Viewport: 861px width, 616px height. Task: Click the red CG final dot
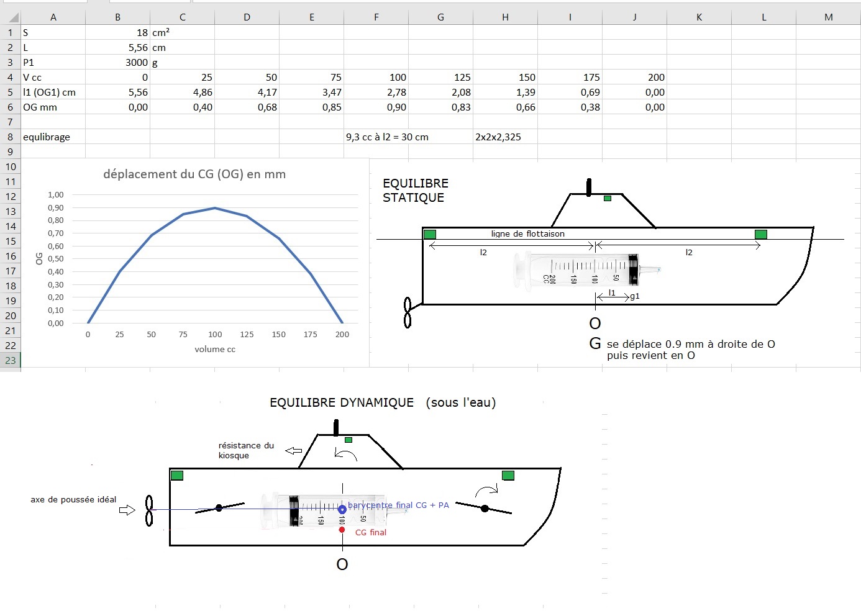click(x=342, y=530)
